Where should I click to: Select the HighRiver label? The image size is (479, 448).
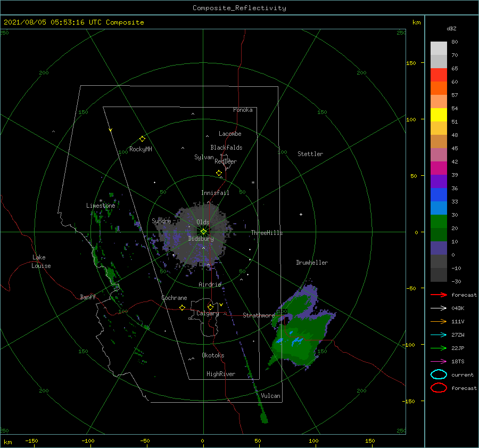click(x=221, y=374)
